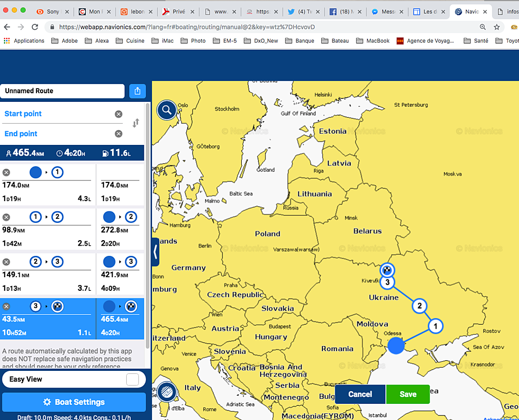Open the Navionics chart layer button
The width and height of the screenshot is (519, 420).
(x=167, y=392)
